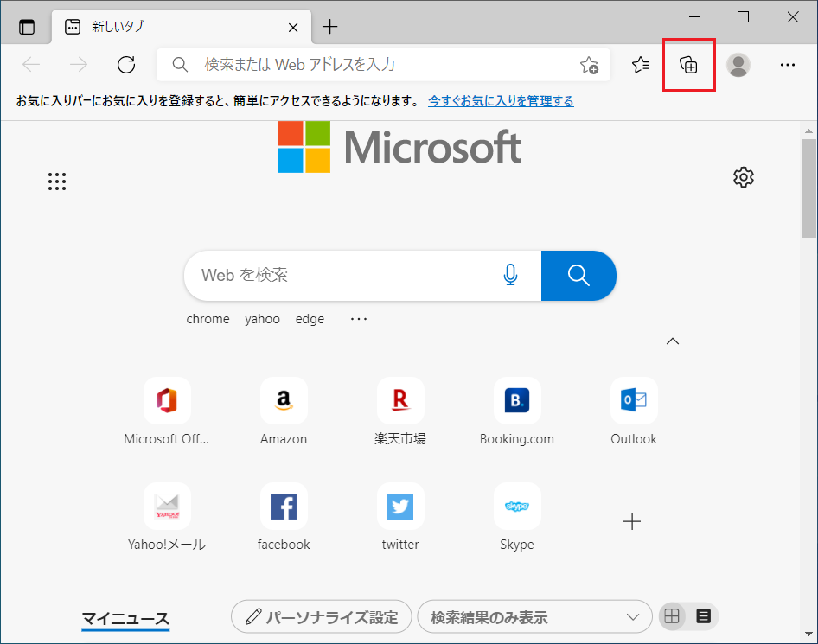Open the user profile avatar

[x=738, y=65]
